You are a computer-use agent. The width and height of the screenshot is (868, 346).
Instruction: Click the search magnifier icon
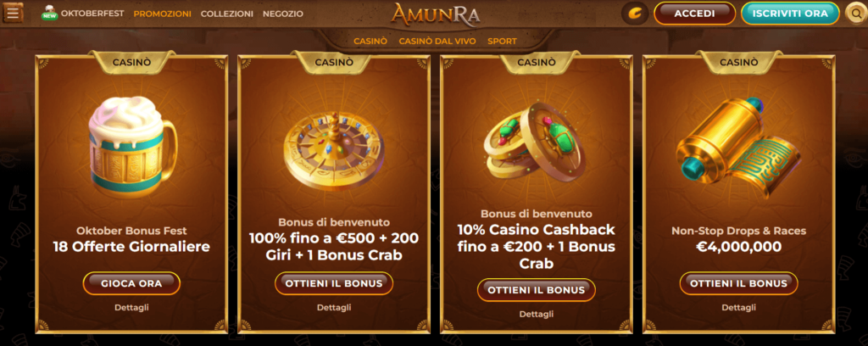click(x=857, y=14)
